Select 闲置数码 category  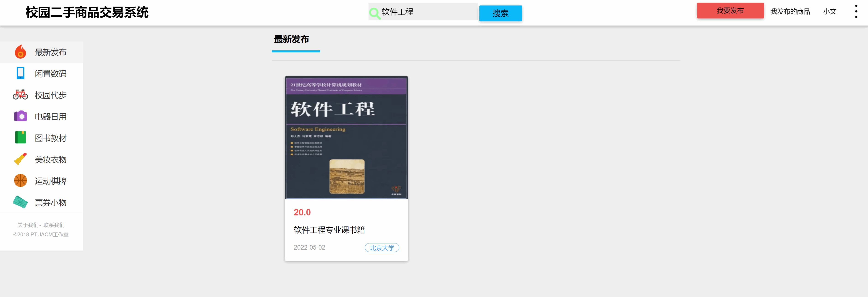42,73
